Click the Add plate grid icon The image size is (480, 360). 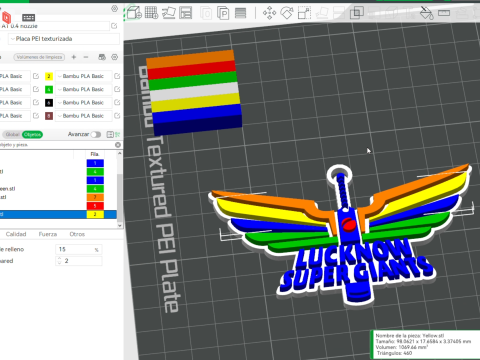click(x=151, y=13)
